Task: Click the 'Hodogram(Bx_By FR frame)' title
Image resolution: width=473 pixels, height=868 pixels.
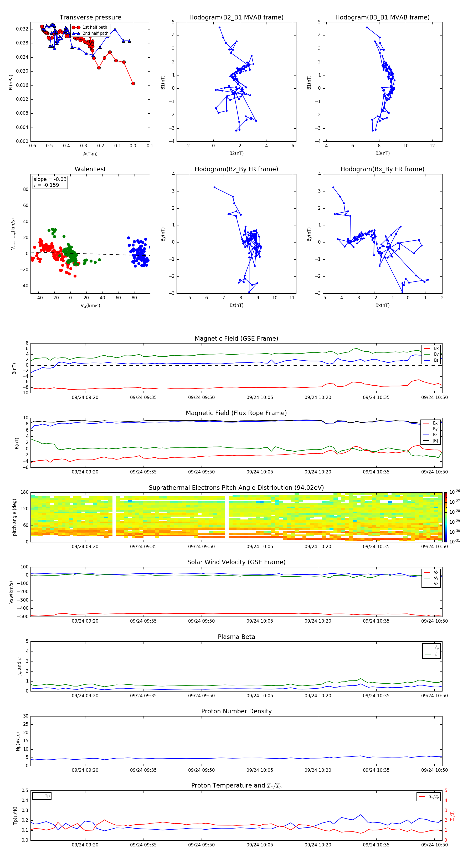Action: 382,169
